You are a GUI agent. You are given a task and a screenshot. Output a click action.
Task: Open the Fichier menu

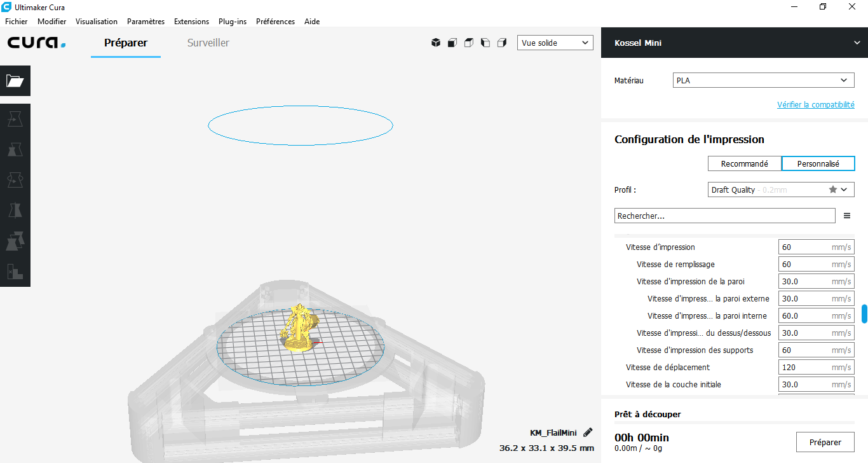(x=16, y=21)
